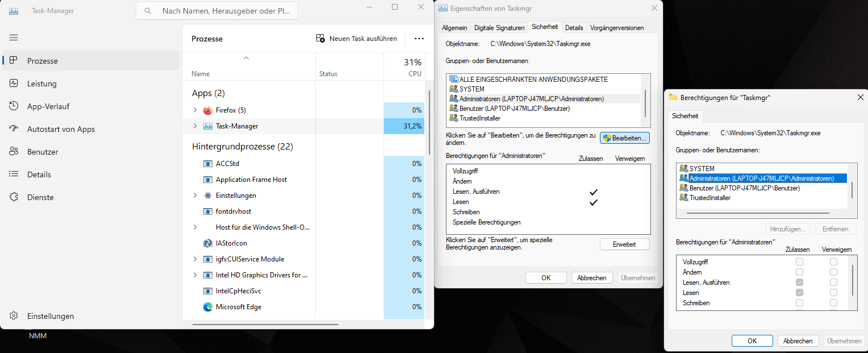Screen dimensions: 868x353
Task: Click OK in Eigenschaften von Taskmgr
Action: click(546, 278)
